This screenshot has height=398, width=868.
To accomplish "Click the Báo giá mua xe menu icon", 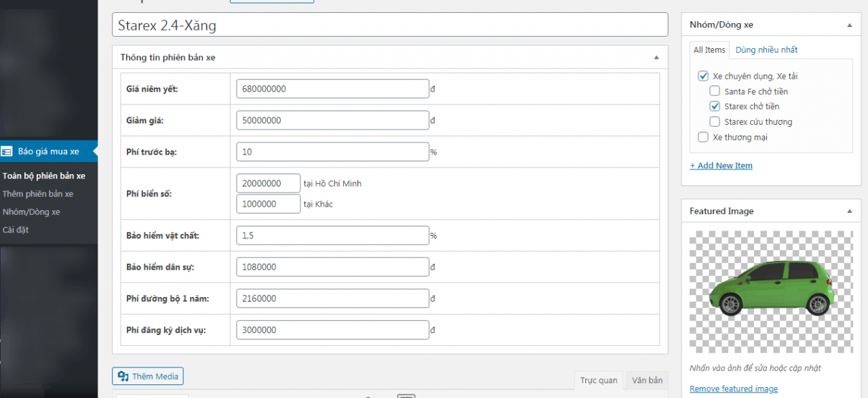I will (7, 151).
